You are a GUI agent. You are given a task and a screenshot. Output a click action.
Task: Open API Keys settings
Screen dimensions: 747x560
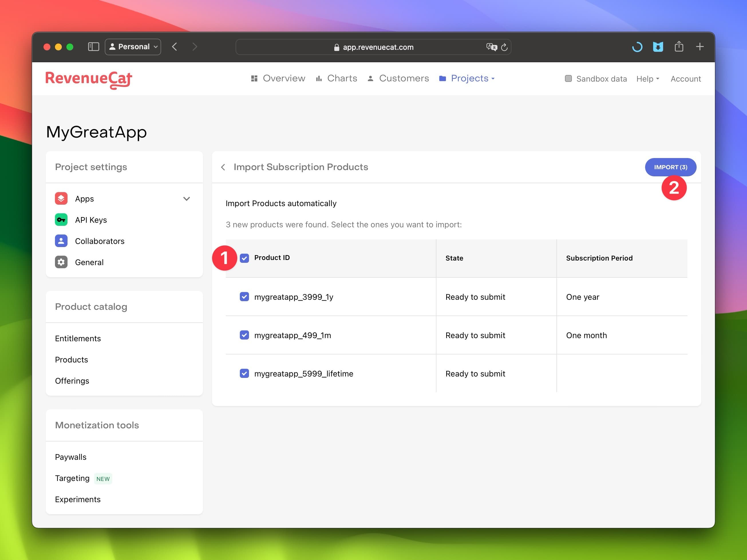pyautogui.click(x=91, y=220)
